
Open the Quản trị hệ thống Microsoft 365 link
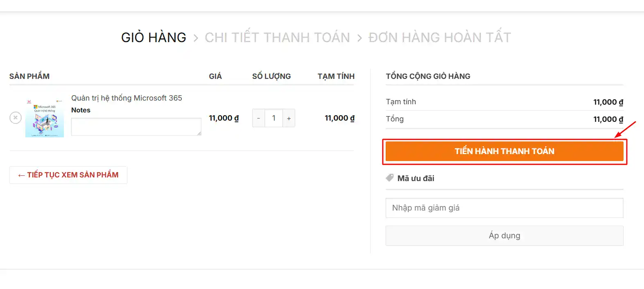(127, 98)
